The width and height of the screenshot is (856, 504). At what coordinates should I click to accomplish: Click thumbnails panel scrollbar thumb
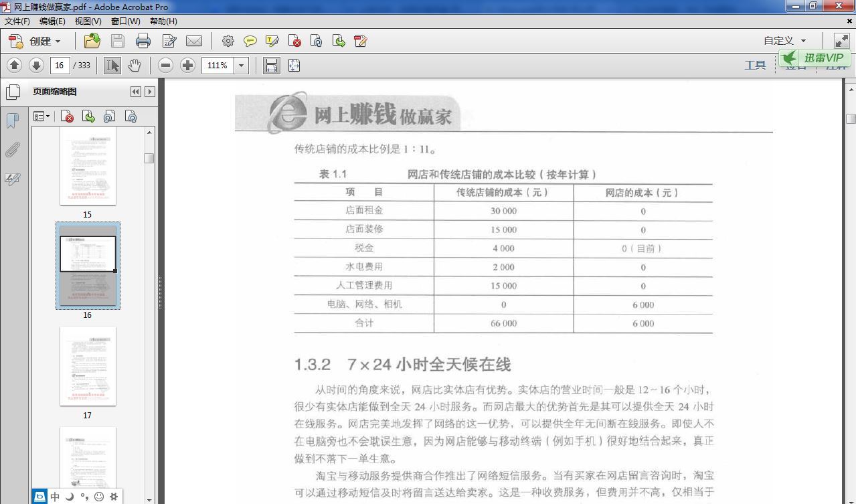tap(149, 158)
